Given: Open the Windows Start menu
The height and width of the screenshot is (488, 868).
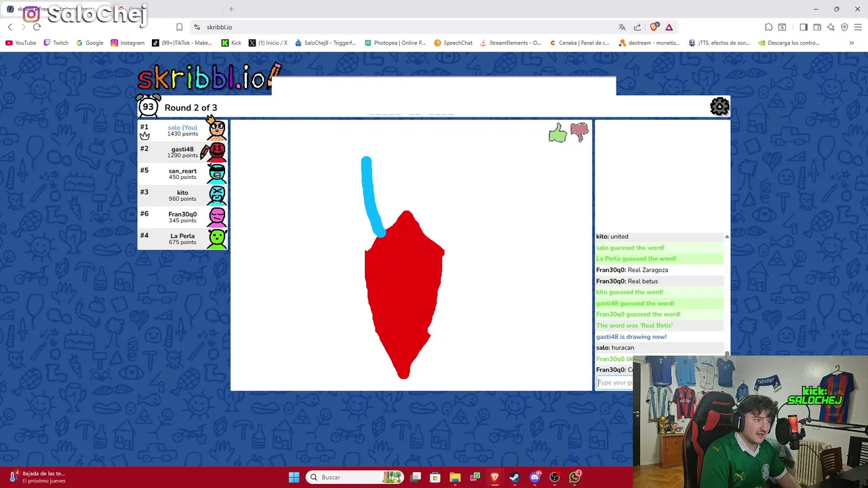Looking at the screenshot, I should [294, 477].
